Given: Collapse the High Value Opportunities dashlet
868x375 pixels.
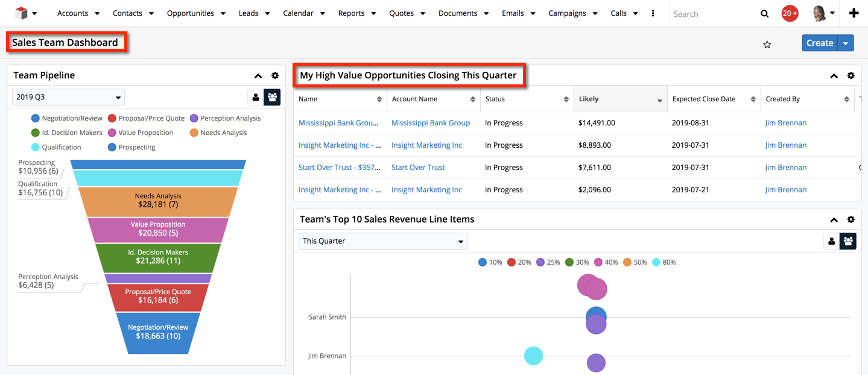Looking at the screenshot, I should (834, 76).
